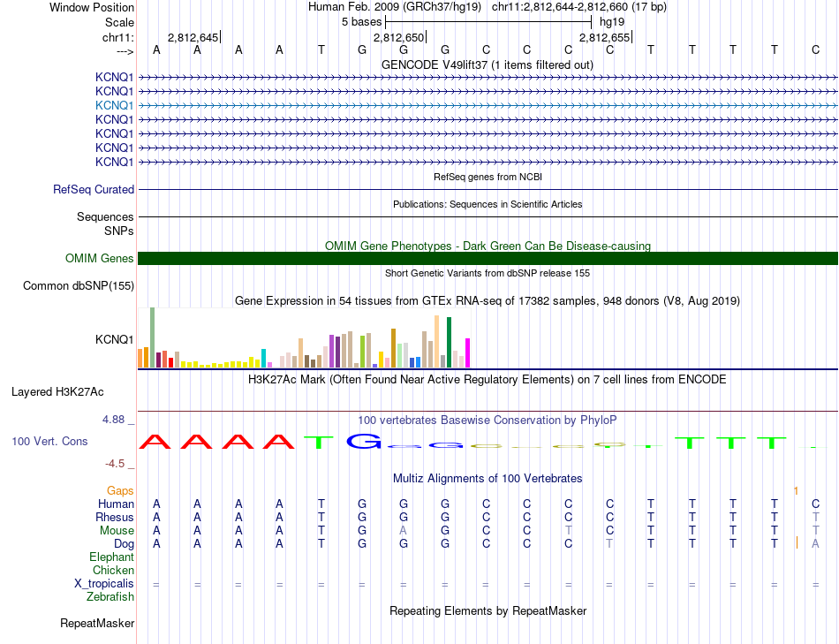Viewport: 839px width, 644px height.
Task: Click the tallest light-green GTEx expression bar
Action: pyautogui.click(x=153, y=337)
